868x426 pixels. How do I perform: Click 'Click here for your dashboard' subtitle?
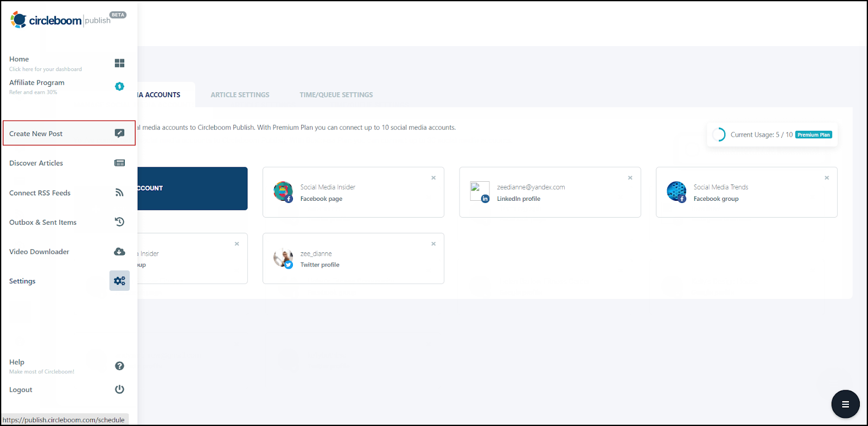tap(46, 69)
